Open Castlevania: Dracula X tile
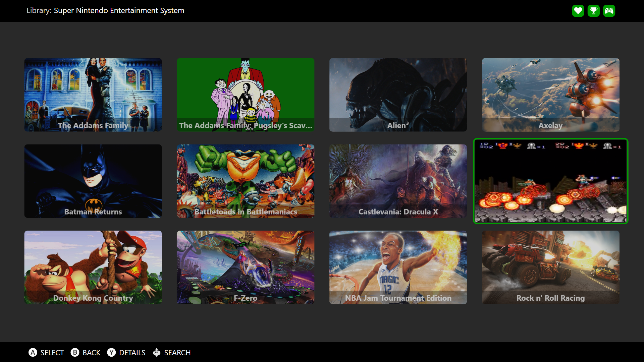644x362 pixels. [398, 181]
